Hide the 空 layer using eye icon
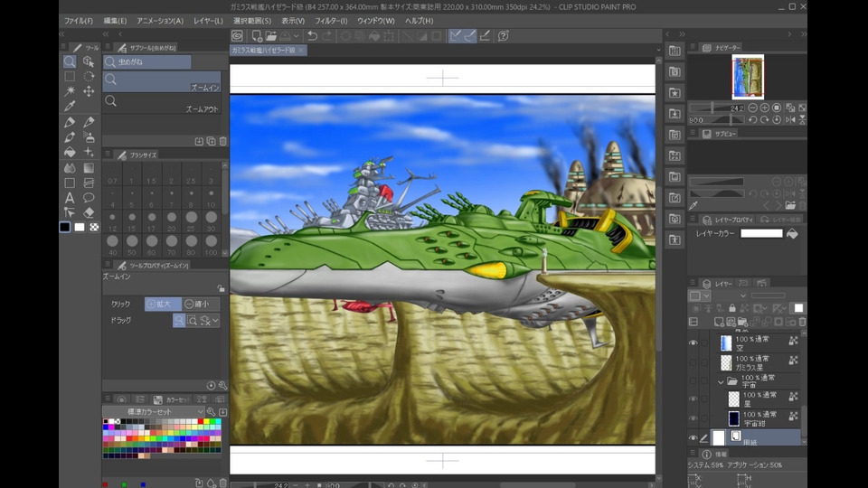Image resolution: width=868 pixels, height=488 pixels. (693, 343)
